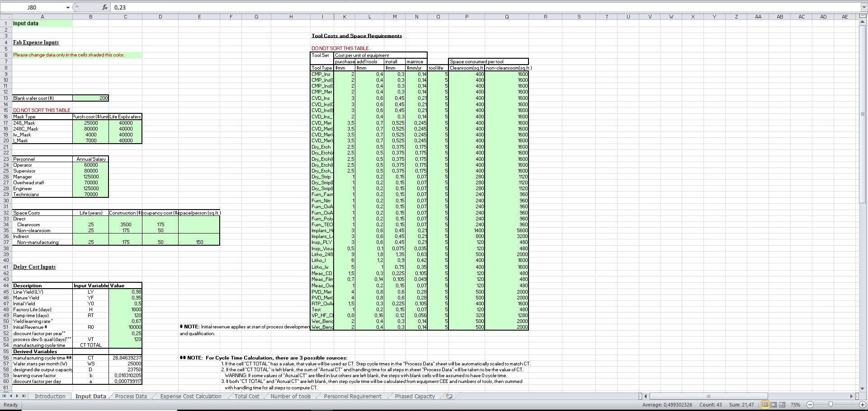Select column header A
This screenshot has width=868, height=411.
tap(42, 17)
